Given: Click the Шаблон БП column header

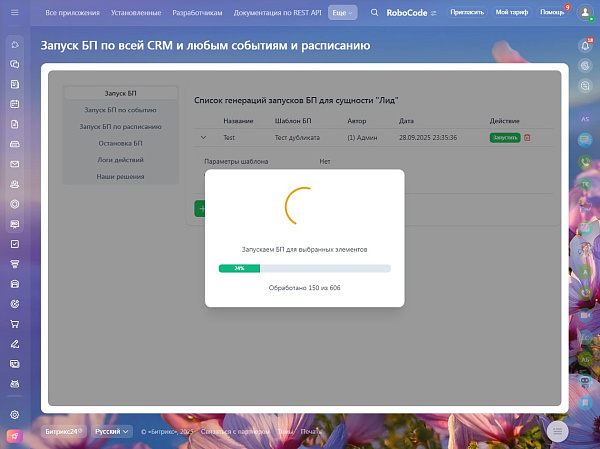Looking at the screenshot, I should (293, 121).
